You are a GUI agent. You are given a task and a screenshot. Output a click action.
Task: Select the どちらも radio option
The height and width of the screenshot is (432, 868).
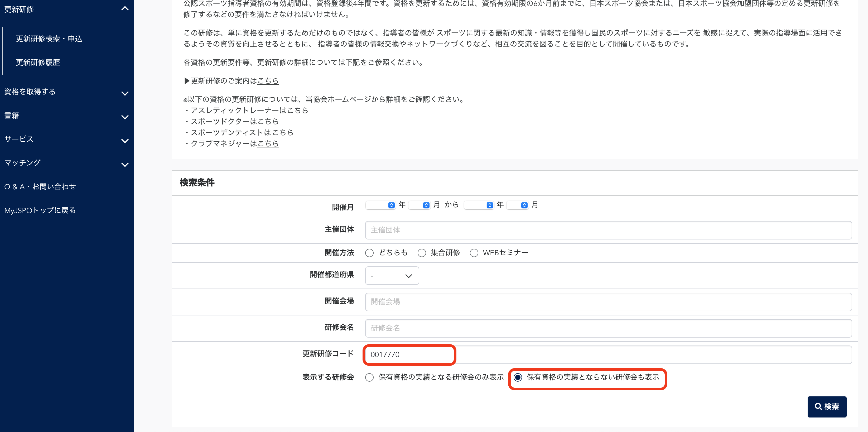point(369,253)
